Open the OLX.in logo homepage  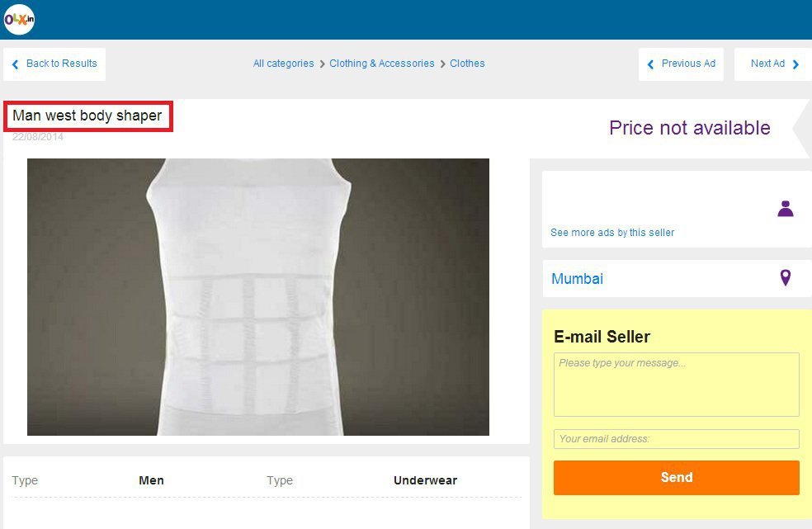(19, 20)
